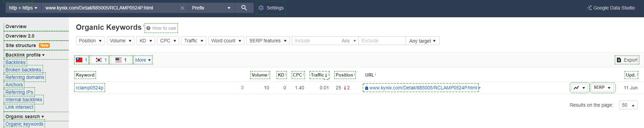Open the SERP features filter
The width and height of the screenshot is (644, 128).
pyautogui.click(x=268, y=41)
